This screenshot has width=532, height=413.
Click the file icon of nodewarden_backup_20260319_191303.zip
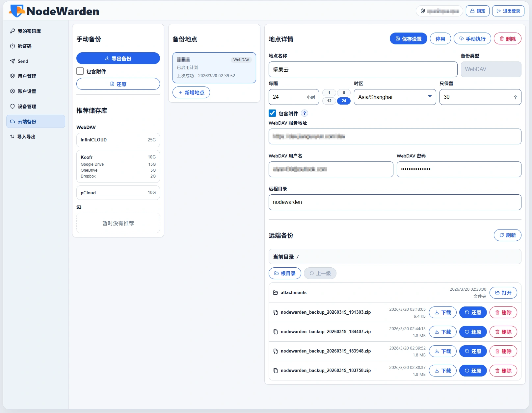[276, 312]
